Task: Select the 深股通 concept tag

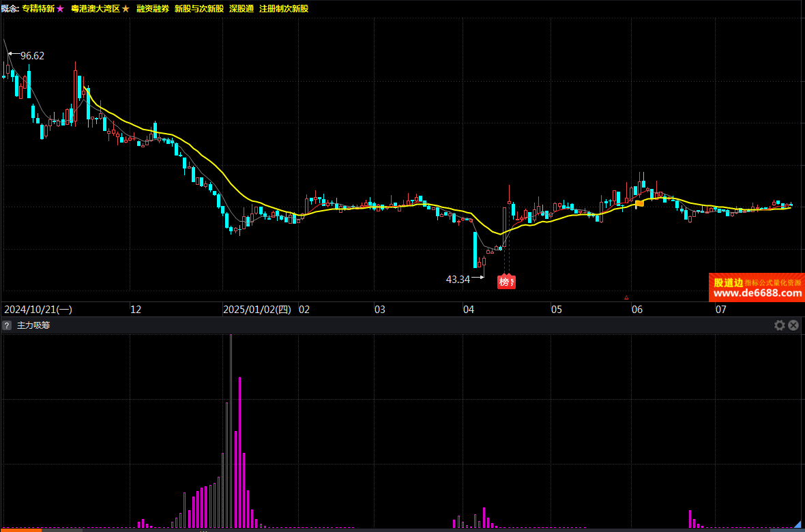Action: 241,9
